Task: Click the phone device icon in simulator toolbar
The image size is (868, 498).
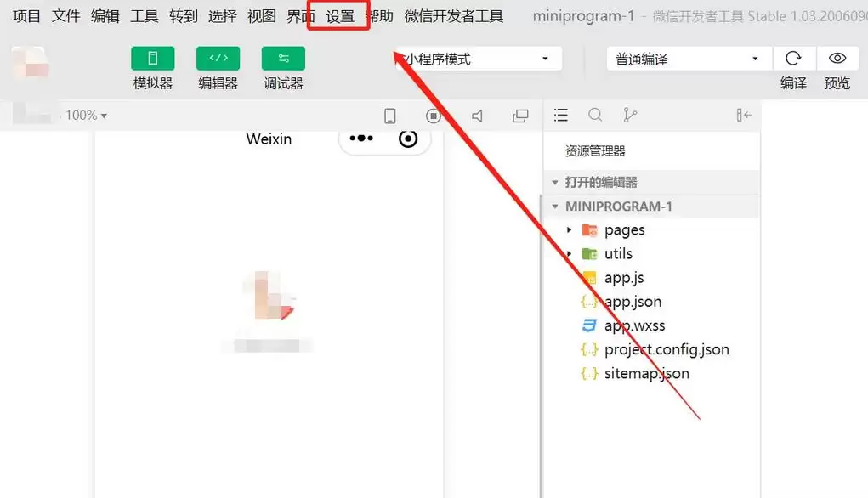Action: (x=389, y=116)
